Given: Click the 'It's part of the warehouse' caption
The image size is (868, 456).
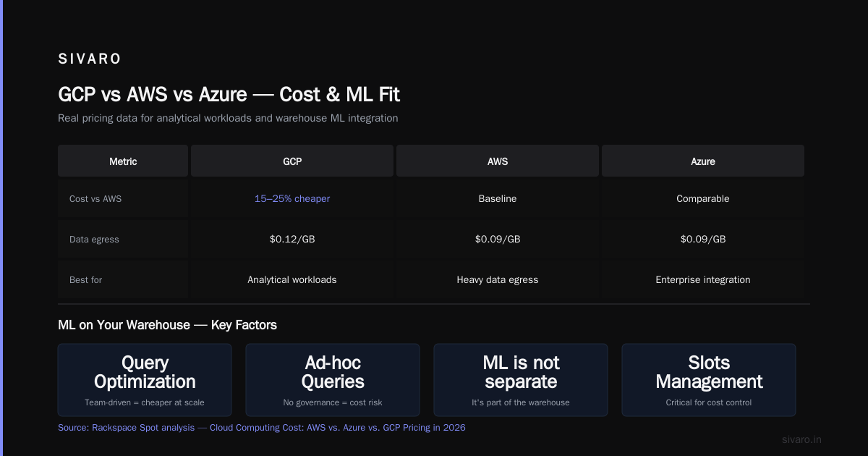Looking at the screenshot, I should [x=521, y=402].
